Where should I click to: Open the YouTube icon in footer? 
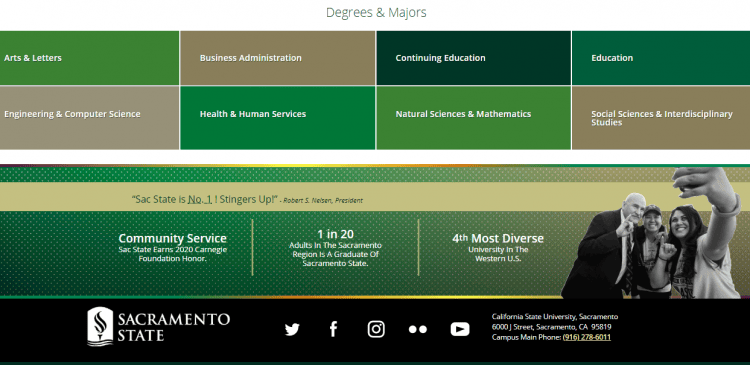pos(460,329)
